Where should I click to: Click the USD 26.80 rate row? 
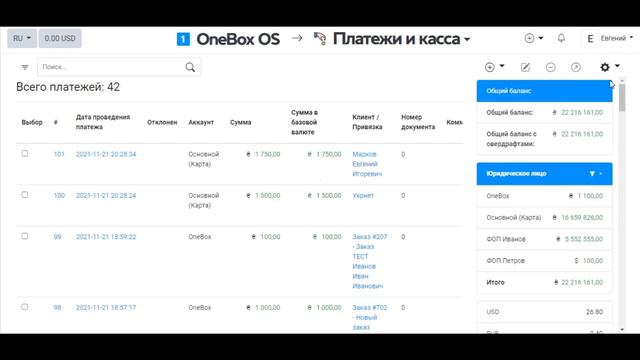coord(544,312)
